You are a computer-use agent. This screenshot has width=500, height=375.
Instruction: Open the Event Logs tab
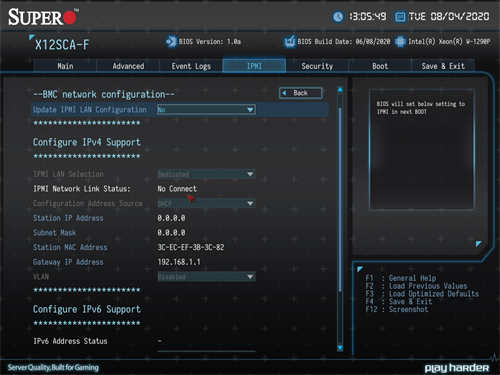[x=191, y=66]
